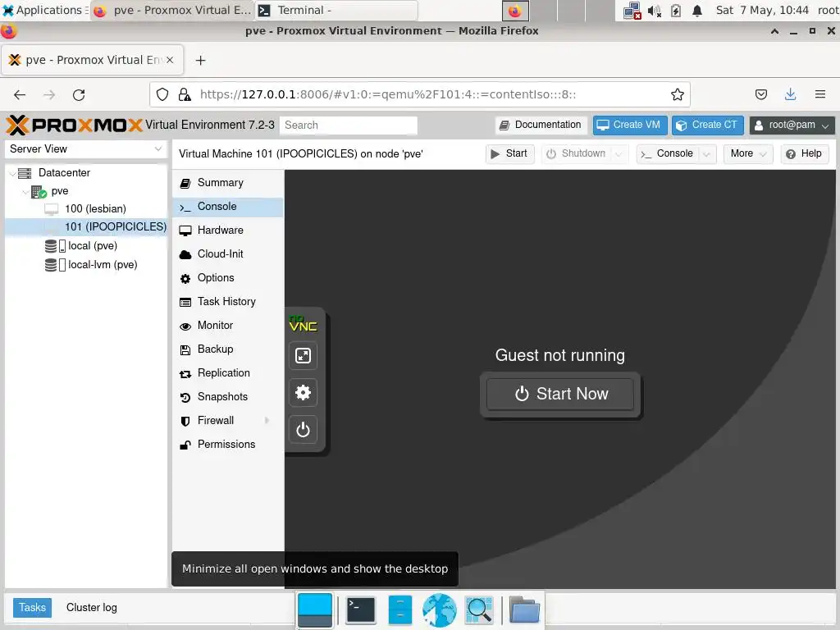Toggle noVNC fullscreen icon
The width and height of the screenshot is (840, 630).
point(304,356)
